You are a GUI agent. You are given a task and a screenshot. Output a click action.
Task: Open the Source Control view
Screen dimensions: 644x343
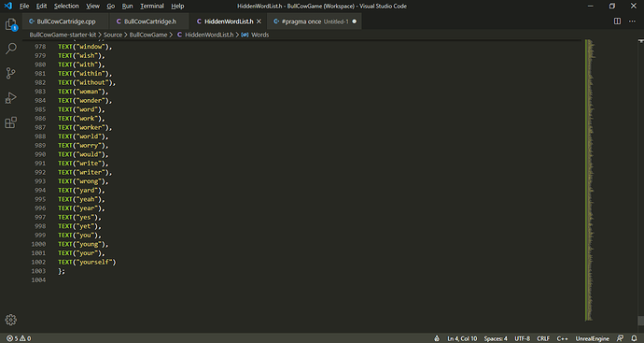(10, 73)
